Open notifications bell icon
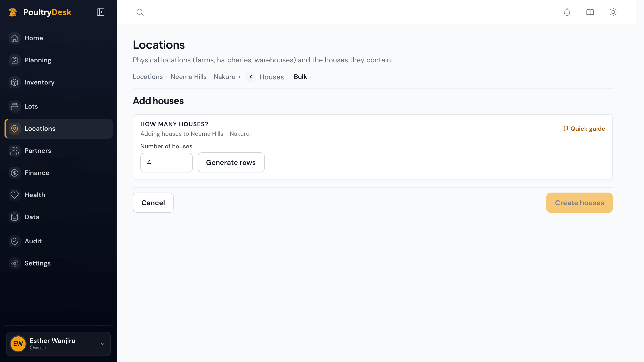Viewport: 644px width, 362px height. click(x=567, y=12)
